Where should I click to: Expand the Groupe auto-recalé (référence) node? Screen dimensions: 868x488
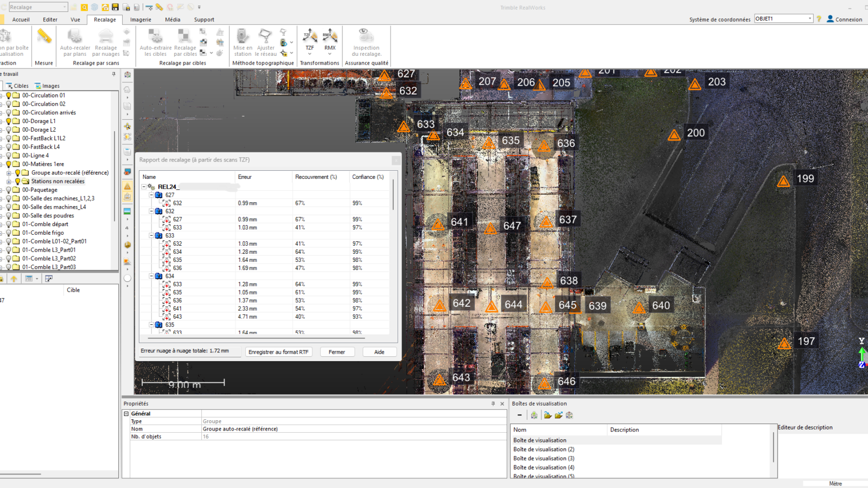(9, 172)
